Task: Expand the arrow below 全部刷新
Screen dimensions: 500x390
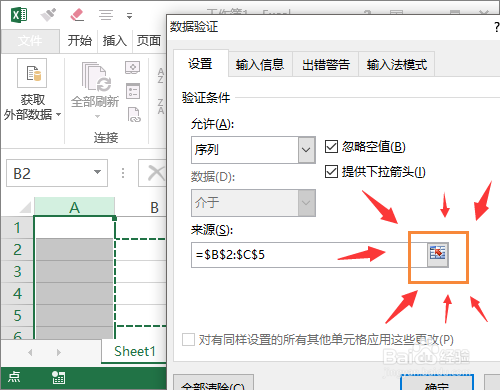Action: [97, 116]
